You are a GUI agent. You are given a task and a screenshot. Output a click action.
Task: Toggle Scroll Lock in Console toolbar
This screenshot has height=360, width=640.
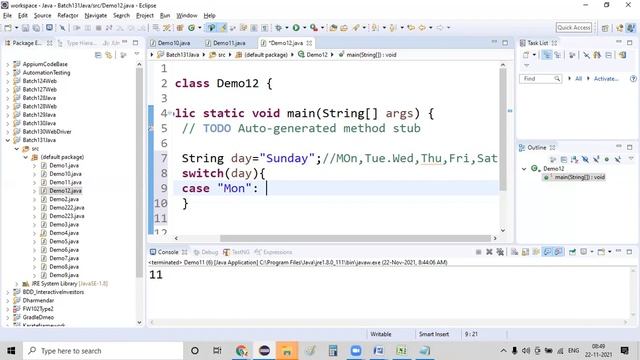click(525, 252)
